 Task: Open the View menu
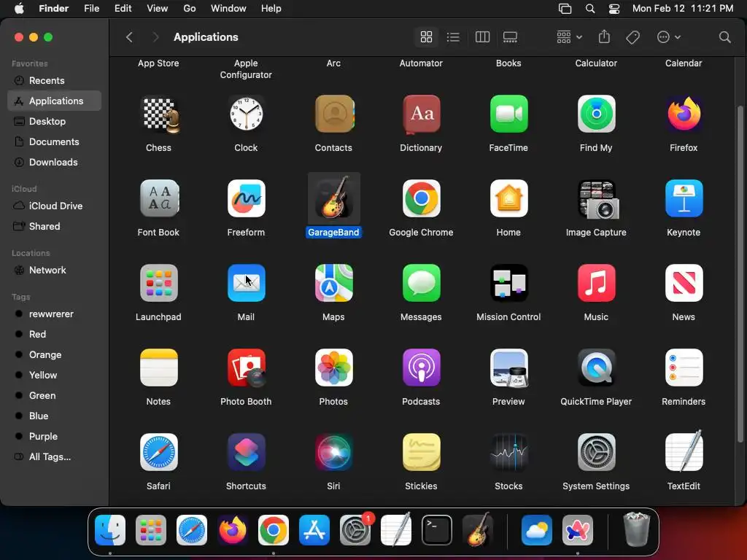(158, 9)
